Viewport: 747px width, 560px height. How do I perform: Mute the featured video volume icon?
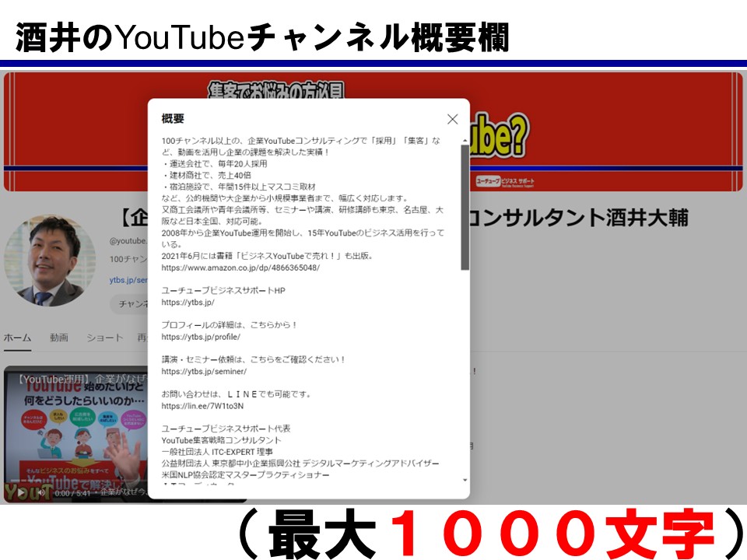point(41,493)
